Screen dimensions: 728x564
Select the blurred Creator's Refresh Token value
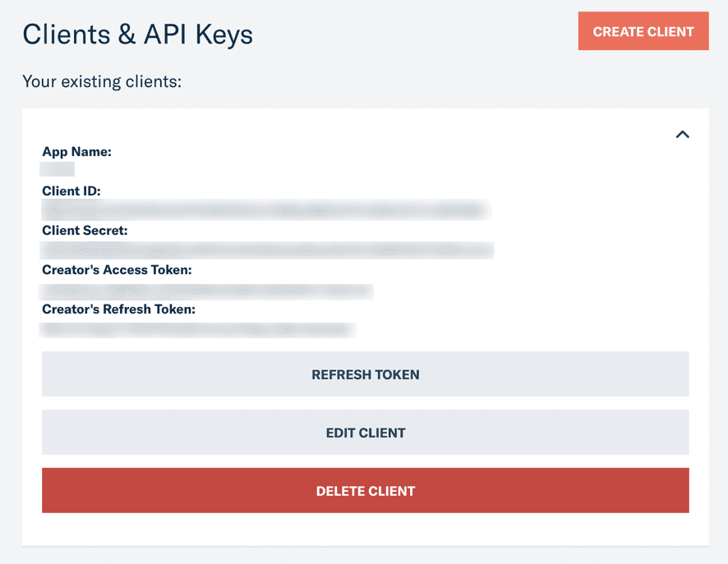tap(198, 329)
